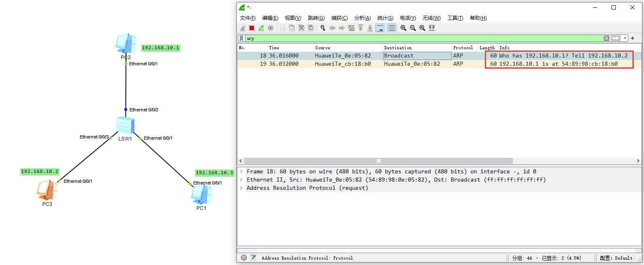Viewport: 644px width, 265px height.
Task: Open the 视图(V) menu
Action: 293,18
